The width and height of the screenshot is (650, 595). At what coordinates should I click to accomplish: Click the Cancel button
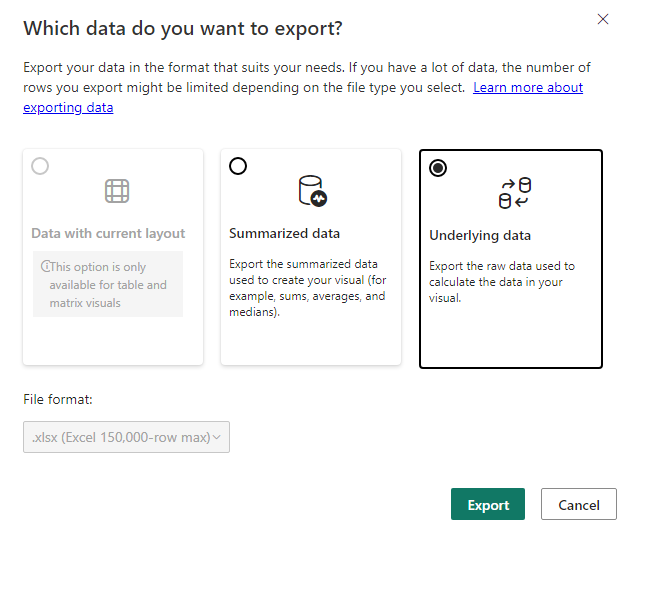coord(578,505)
